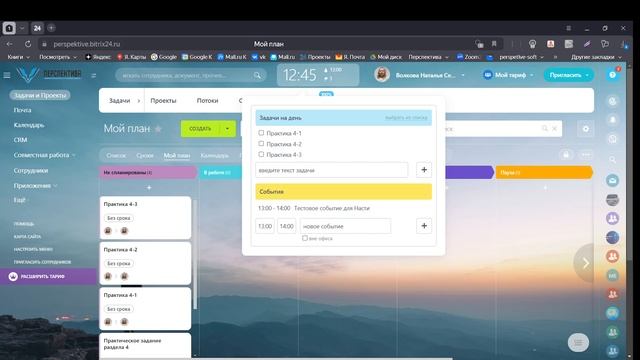The width and height of the screenshot is (640, 360).
Task: Open the chat bubble widget at bottom right
Action: pos(578,342)
